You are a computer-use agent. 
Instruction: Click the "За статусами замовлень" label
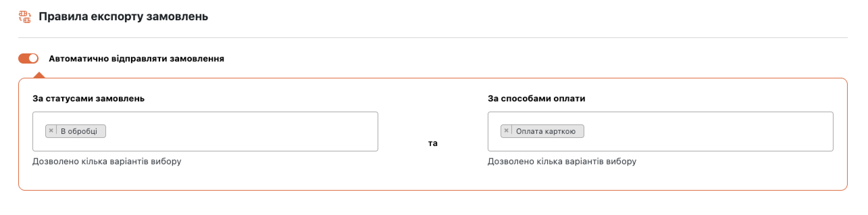click(88, 98)
